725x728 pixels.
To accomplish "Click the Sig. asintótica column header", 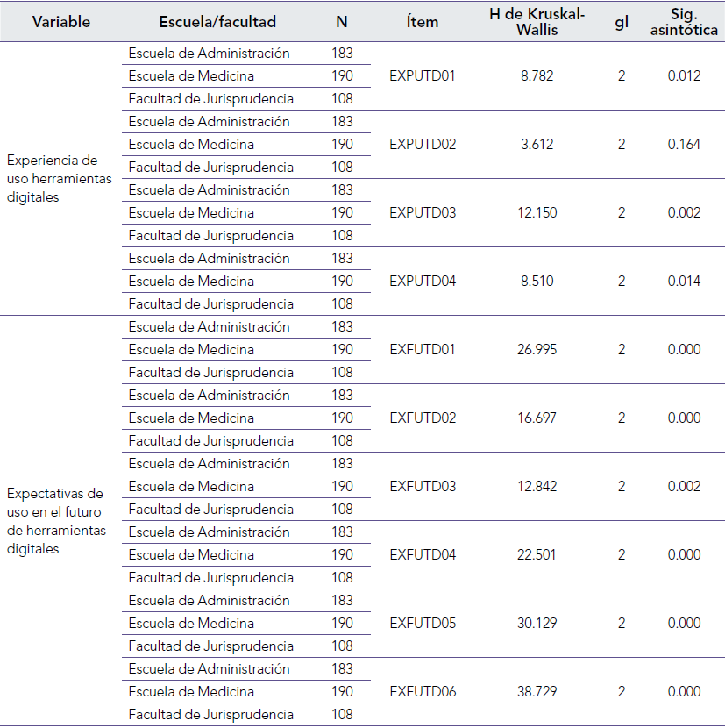I will 684,22.
